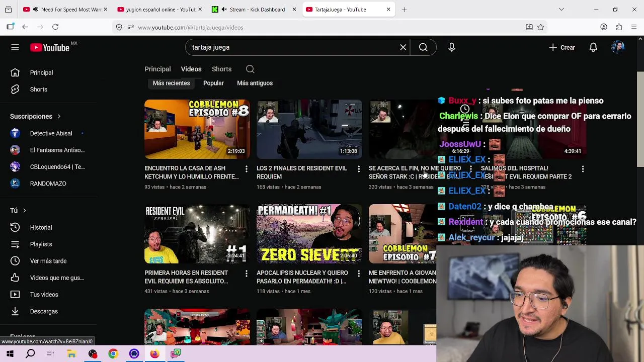Clear the search box with the X icon
The image size is (644, 362).
(x=403, y=47)
